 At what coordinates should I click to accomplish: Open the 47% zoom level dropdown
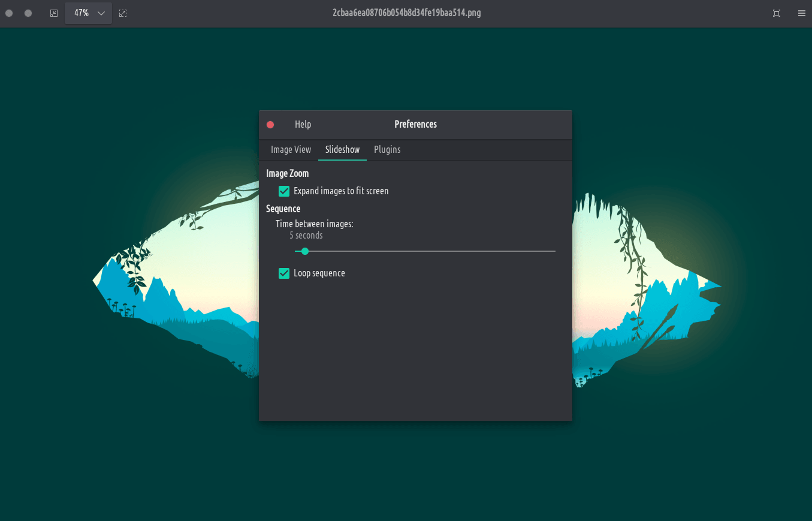click(x=89, y=13)
